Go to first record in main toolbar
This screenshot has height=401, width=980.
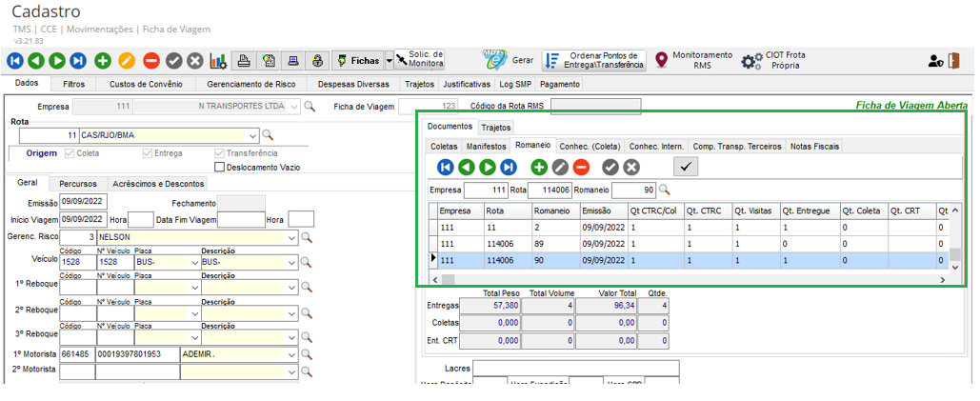[x=14, y=61]
